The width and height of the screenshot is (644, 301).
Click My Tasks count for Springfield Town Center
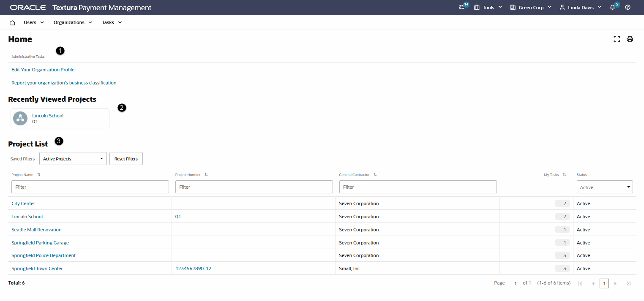point(562,268)
